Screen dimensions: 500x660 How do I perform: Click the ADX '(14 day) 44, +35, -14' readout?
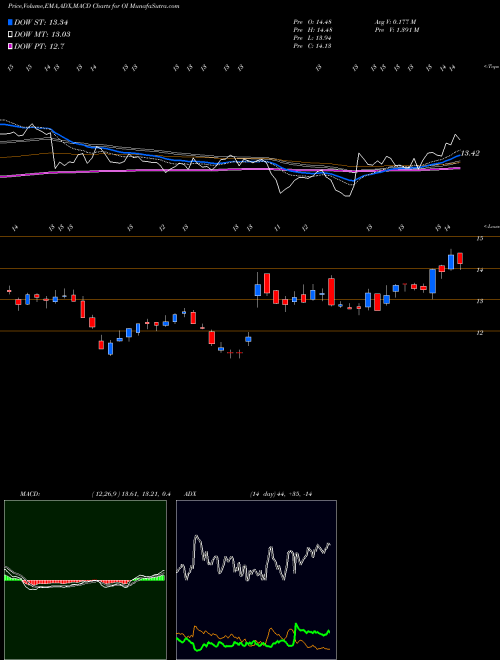[280, 494]
